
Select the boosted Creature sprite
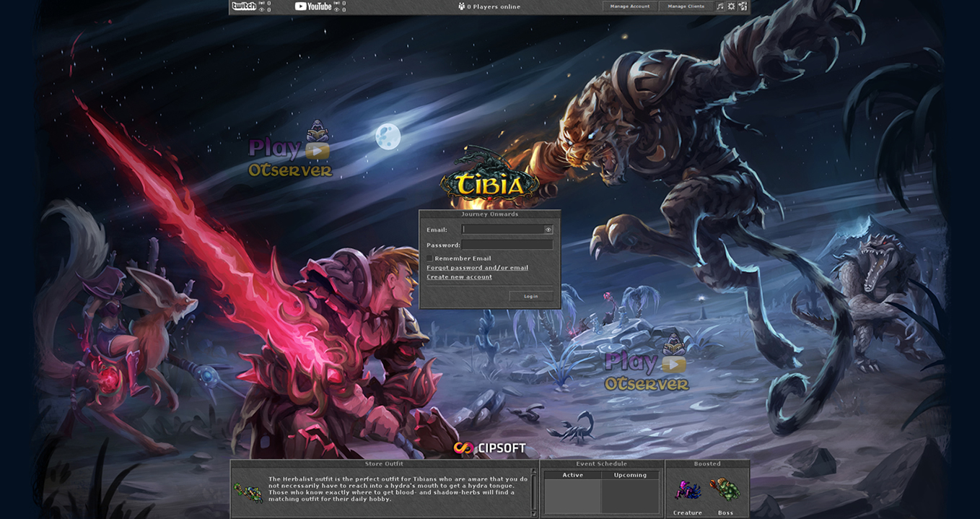[688, 490]
